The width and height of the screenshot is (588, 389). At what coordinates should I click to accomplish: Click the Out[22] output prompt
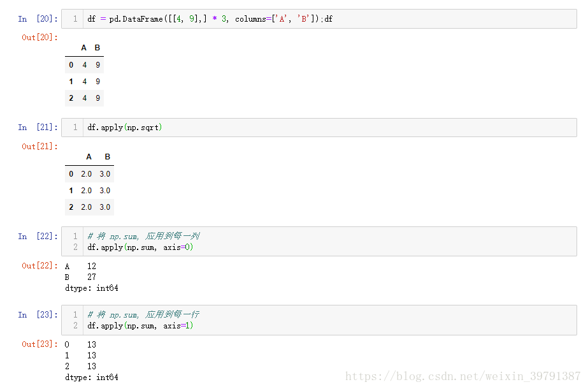39,266
